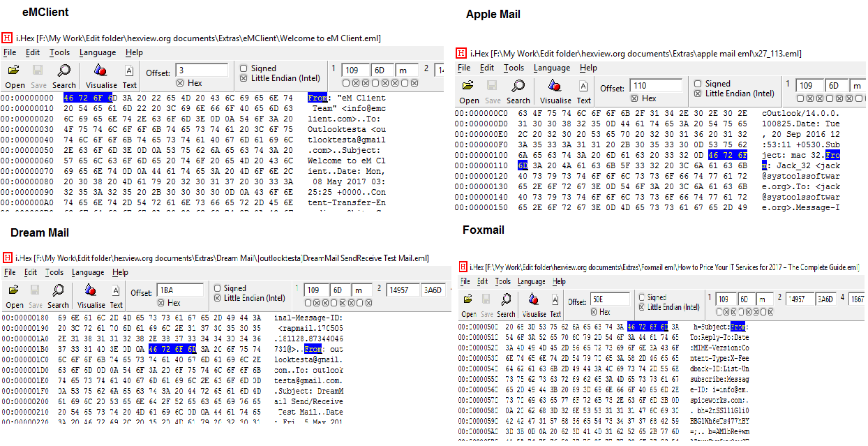Click Open icon in eMClient window toolbar

tap(14, 70)
